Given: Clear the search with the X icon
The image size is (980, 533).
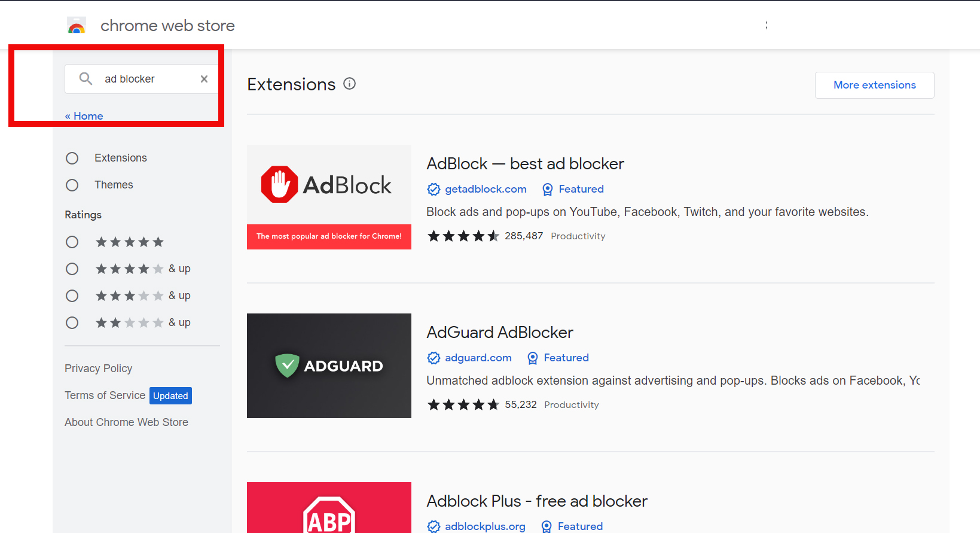Looking at the screenshot, I should point(204,78).
